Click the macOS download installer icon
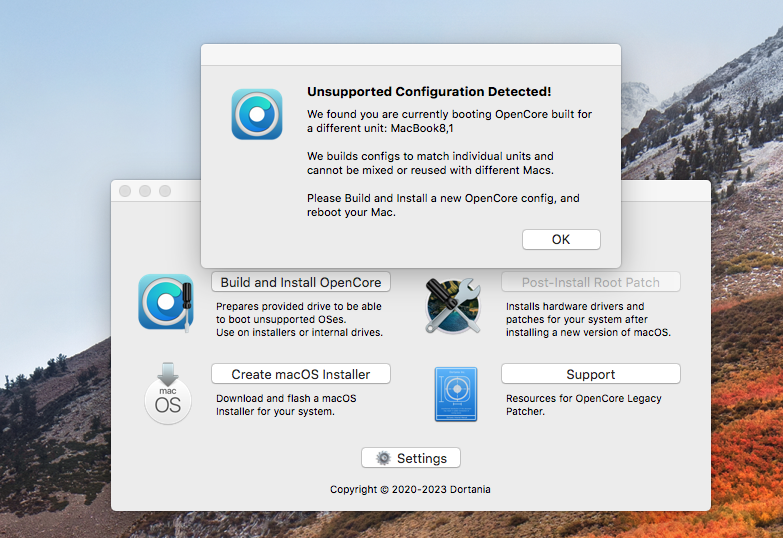 coord(168,394)
